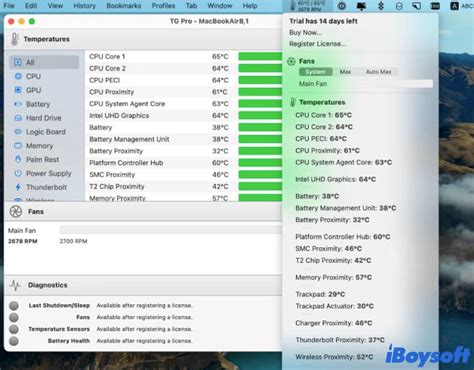Click Trackpad: 29°C in dropdown
The width and height of the screenshot is (474, 370).
click(x=320, y=294)
